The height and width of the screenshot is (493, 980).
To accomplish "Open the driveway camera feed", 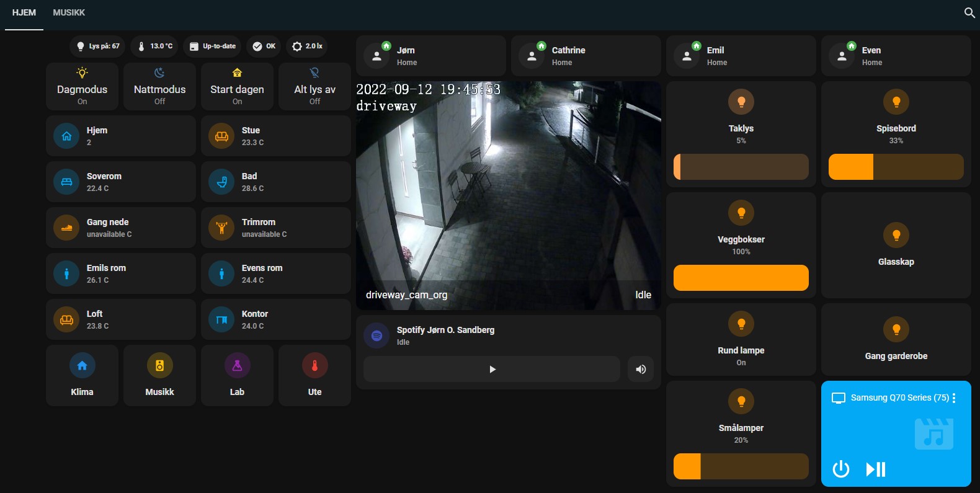I will 509,195.
